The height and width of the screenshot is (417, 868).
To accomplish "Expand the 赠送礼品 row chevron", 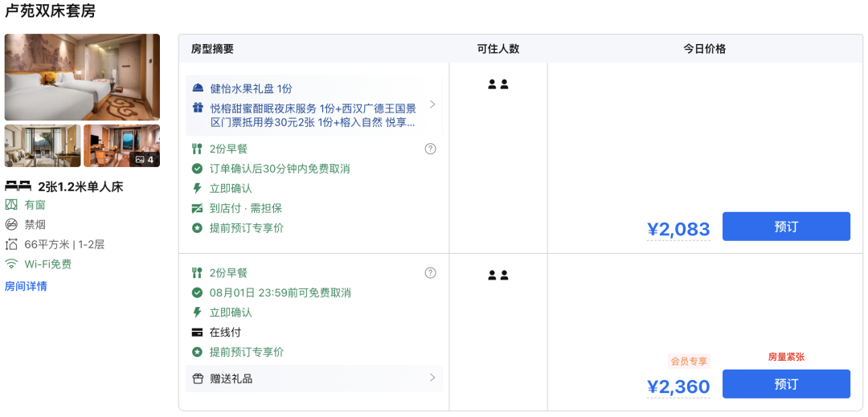I will 432,378.
